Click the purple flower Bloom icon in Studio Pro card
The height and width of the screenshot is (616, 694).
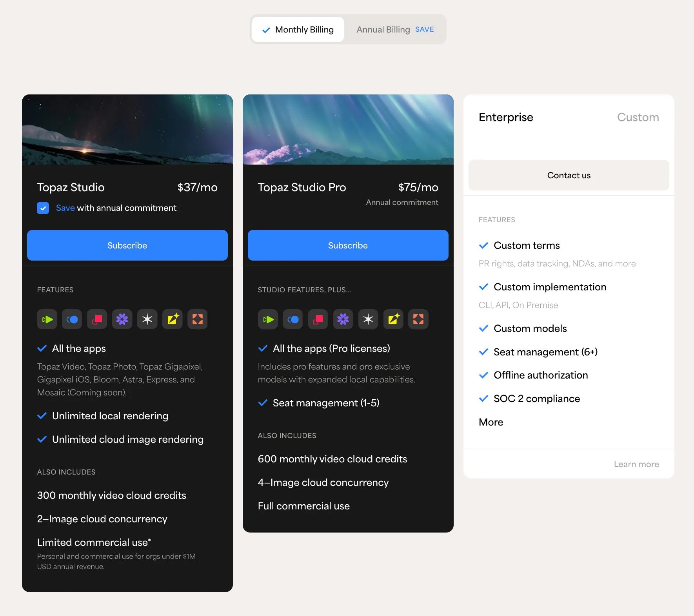(343, 319)
